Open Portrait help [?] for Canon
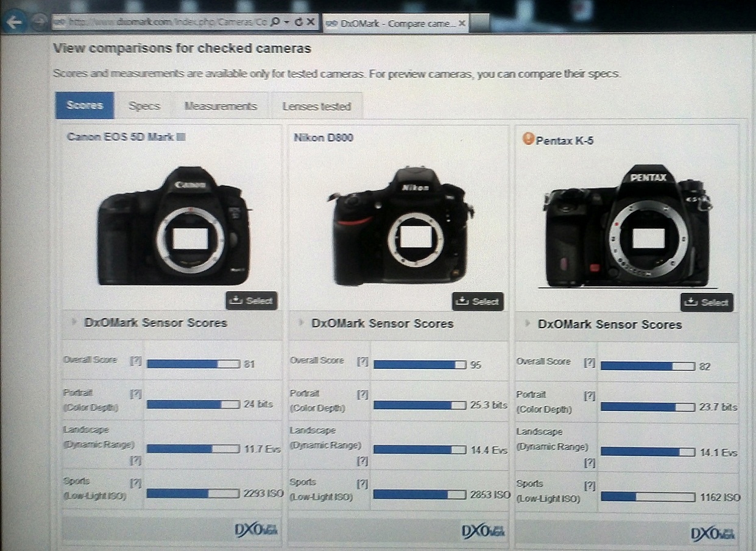Viewport: 756px width, 551px height. coord(135,394)
